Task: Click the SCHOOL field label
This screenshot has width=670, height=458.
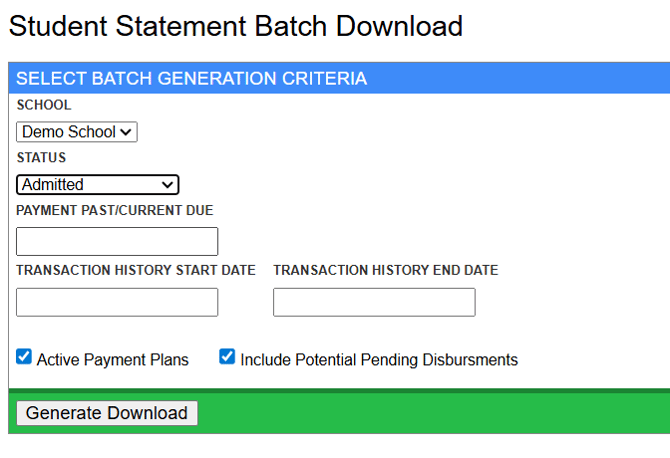Action: point(44,105)
